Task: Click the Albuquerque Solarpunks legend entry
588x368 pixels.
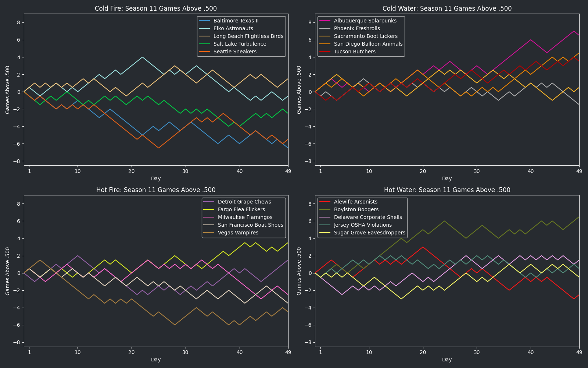Action: 365,21
